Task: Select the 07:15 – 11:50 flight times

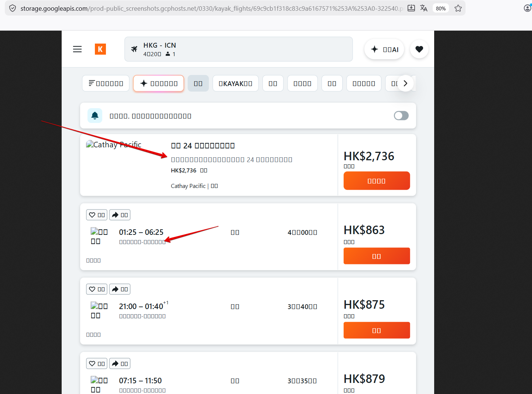Action: (x=140, y=381)
